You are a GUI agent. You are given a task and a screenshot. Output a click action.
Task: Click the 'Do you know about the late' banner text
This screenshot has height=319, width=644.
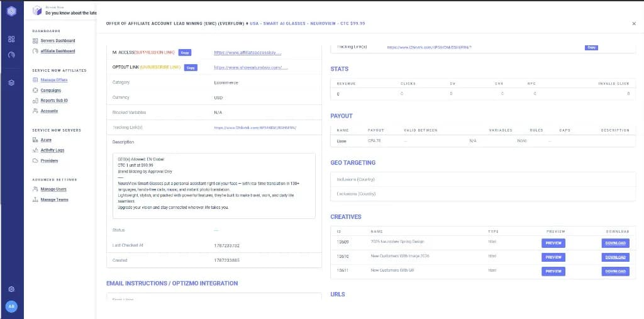70,13
